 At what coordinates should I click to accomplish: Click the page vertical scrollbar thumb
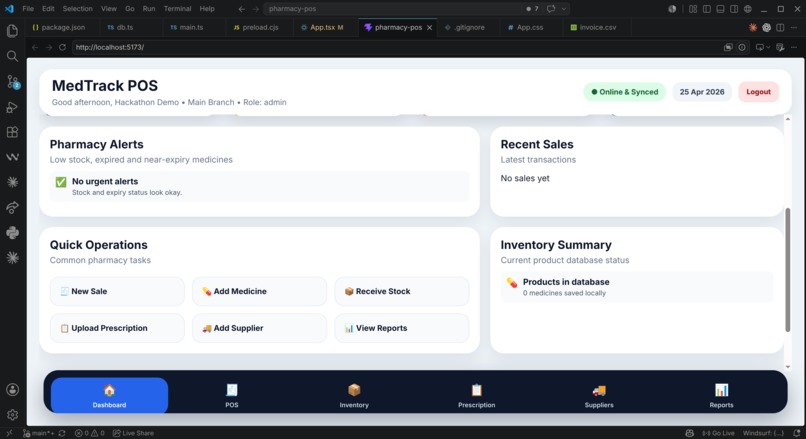pyautogui.click(x=787, y=270)
